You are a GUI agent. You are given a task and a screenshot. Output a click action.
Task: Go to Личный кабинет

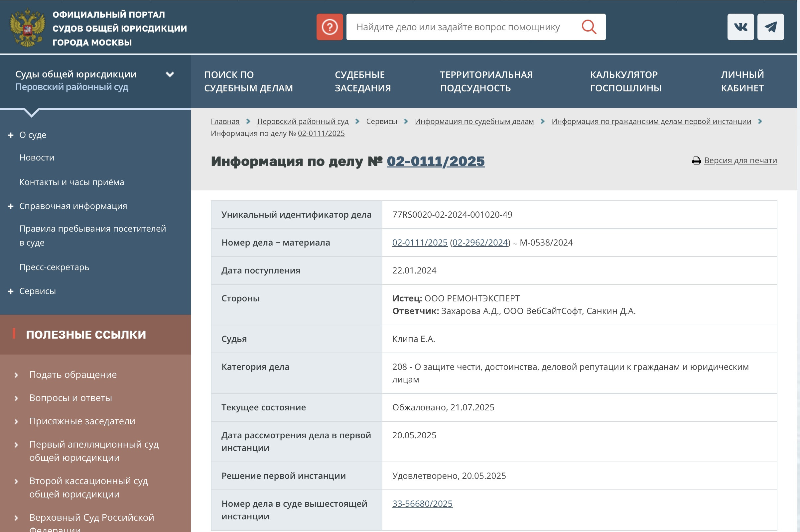tap(742, 81)
